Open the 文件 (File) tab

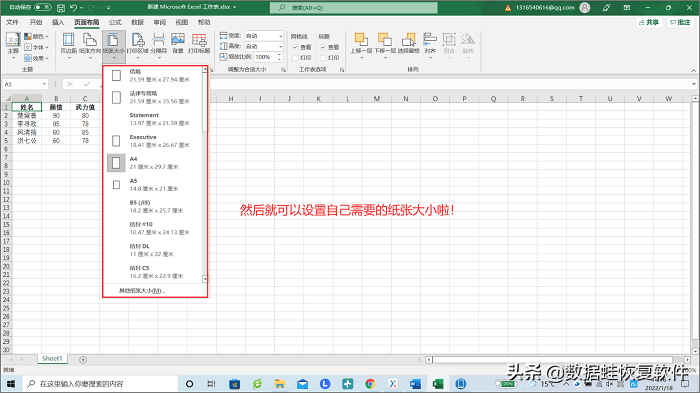(x=12, y=22)
